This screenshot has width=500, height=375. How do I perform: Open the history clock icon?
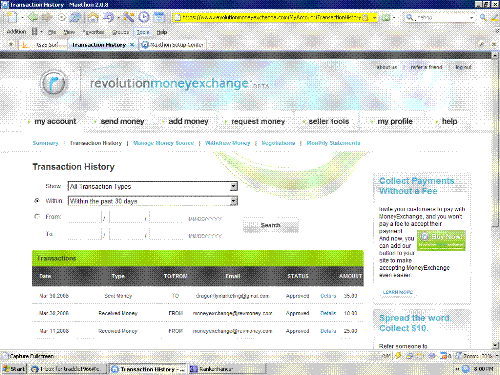pos(144,17)
